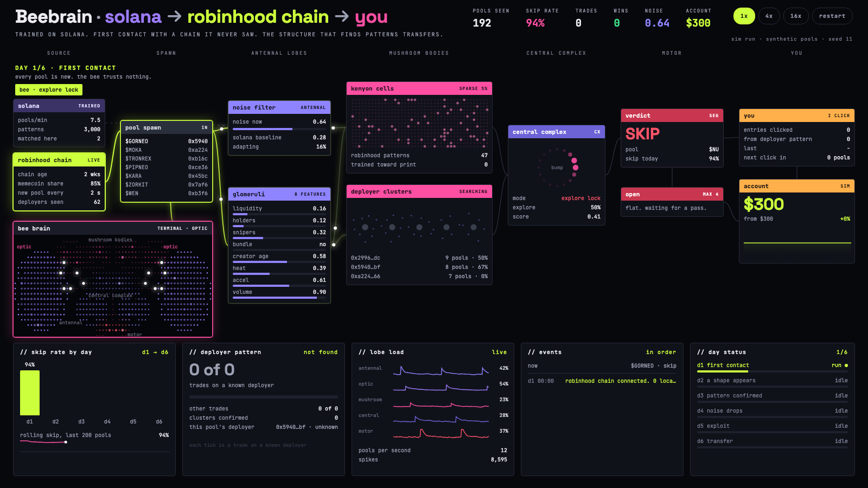Set simulation speed to 16x
Image resolution: width=868 pixels, height=488 pixels.
pos(796,16)
